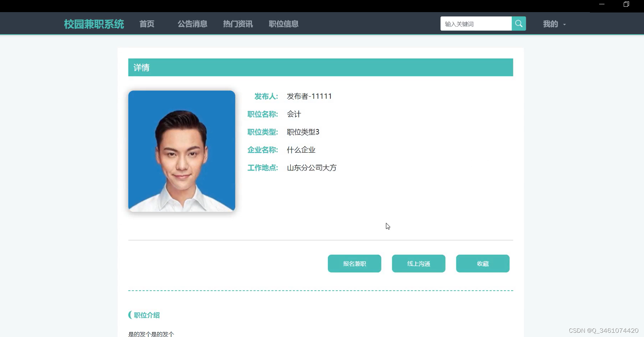Open the 热门资讯 nav item
The image size is (644, 337).
point(238,24)
